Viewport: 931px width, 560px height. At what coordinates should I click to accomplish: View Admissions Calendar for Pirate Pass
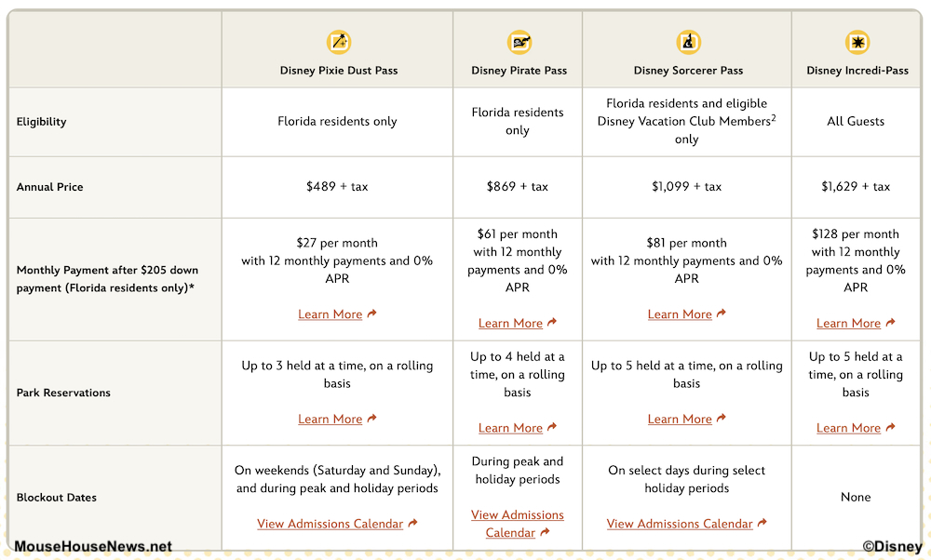pyautogui.click(x=517, y=524)
